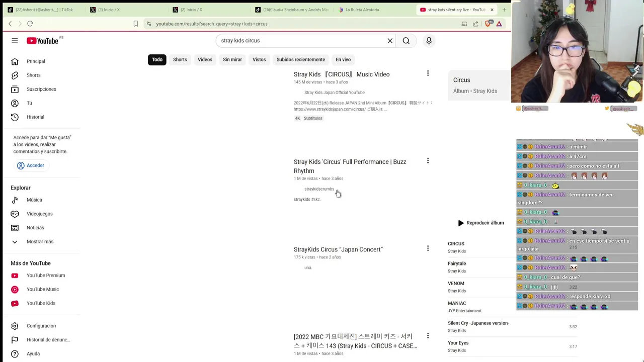Reload the page with the refresh icon
The width and height of the screenshot is (644, 362).
click(30, 24)
